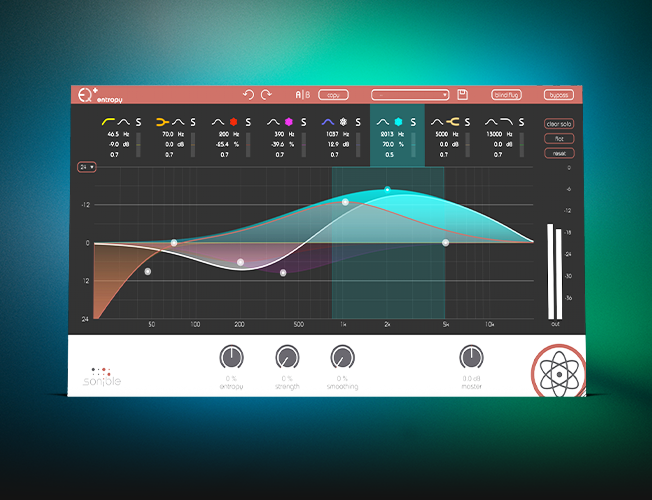The height and width of the screenshot is (500, 652).
Task: Solo the 5000 Hz band
Action: point(467,122)
